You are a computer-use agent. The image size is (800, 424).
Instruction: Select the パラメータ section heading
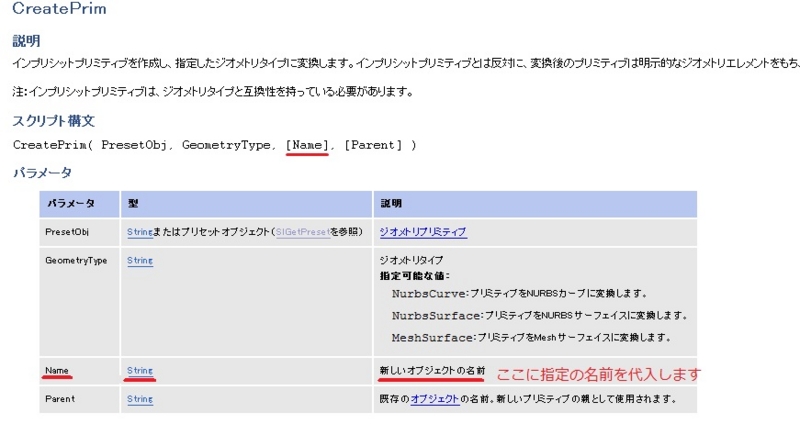[42, 172]
